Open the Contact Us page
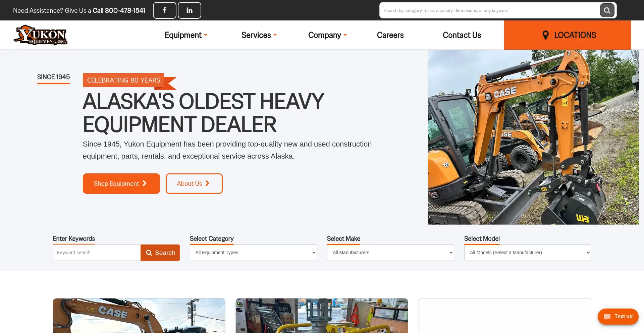 [x=462, y=35]
